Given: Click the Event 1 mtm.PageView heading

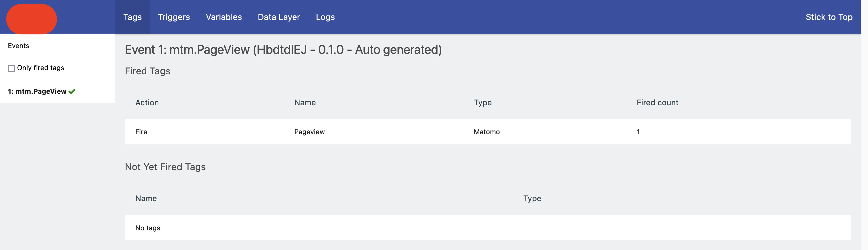Looking at the screenshot, I should pos(283,50).
